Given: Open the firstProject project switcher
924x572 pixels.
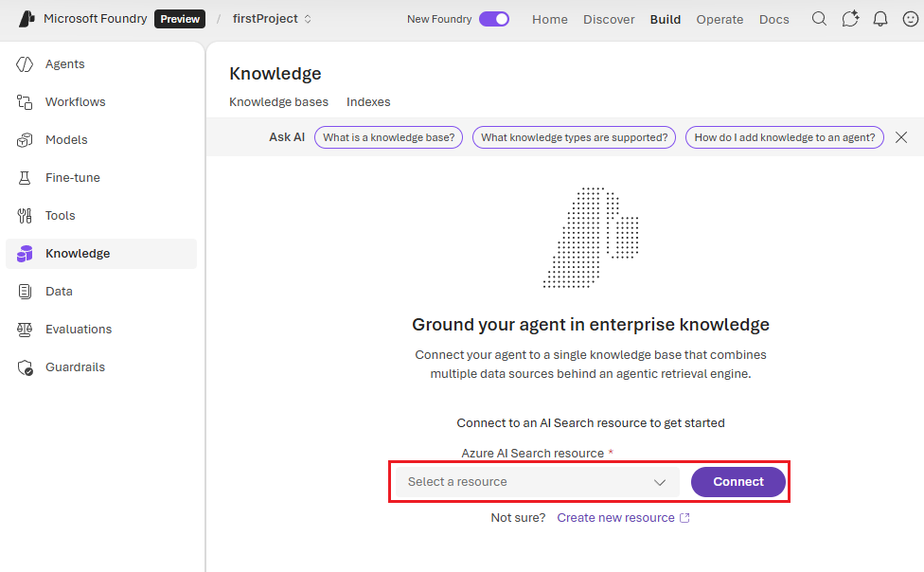Looking at the screenshot, I should click(x=266, y=18).
